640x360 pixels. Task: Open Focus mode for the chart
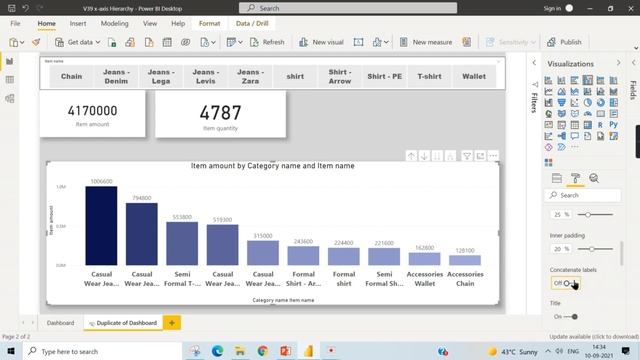tap(480, 156)
